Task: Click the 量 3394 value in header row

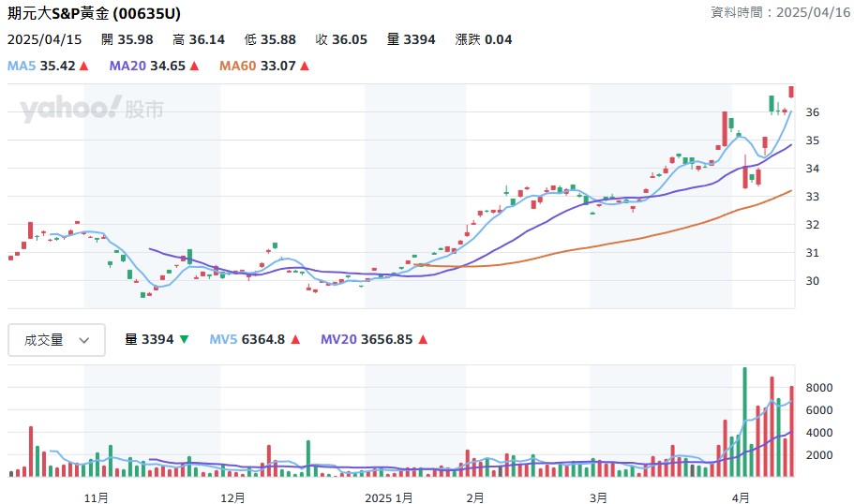Action: point(412,39)
